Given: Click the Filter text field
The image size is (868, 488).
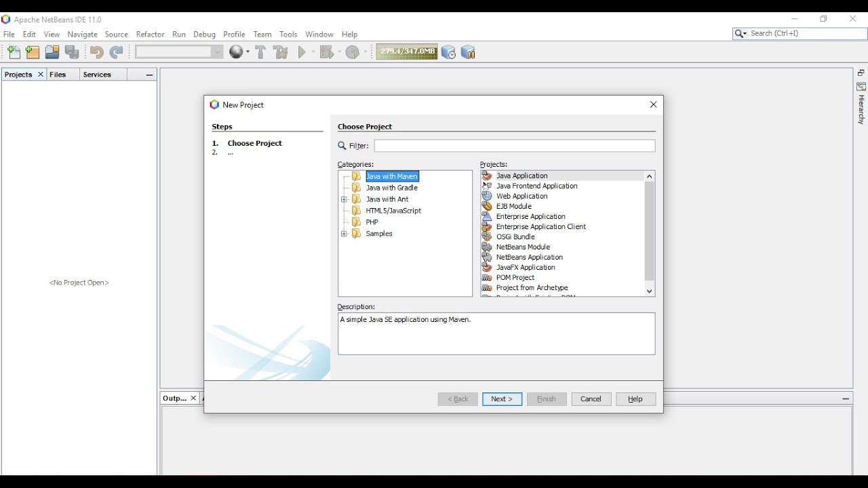Looking at the screenshot, I should pos(515,146).
